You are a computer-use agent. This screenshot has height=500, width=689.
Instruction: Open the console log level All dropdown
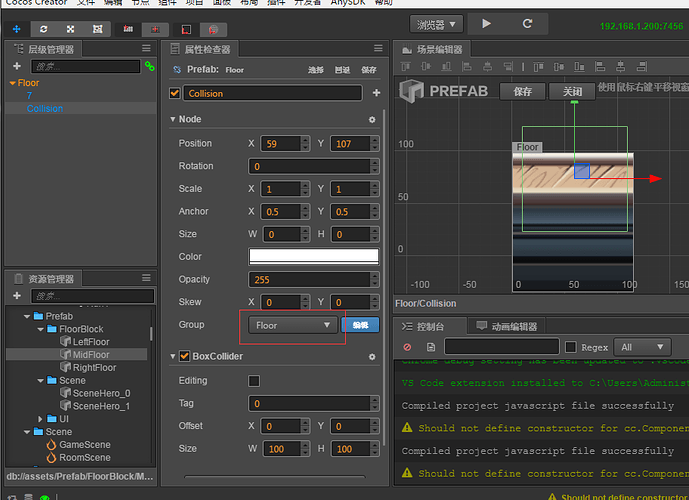638,347
